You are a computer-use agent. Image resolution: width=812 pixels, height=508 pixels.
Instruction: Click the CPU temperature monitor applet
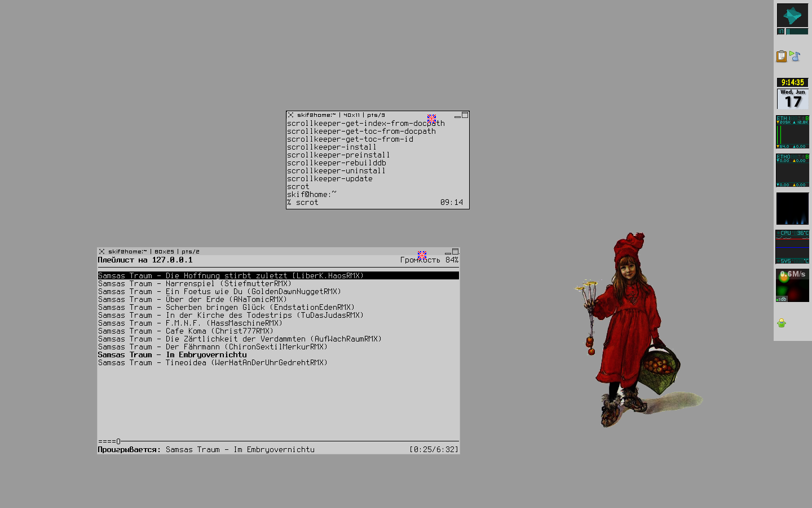[792, 247]
